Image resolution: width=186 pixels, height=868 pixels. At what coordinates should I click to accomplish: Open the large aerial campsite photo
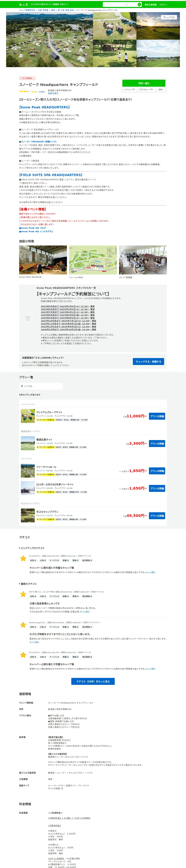point(49,40)
